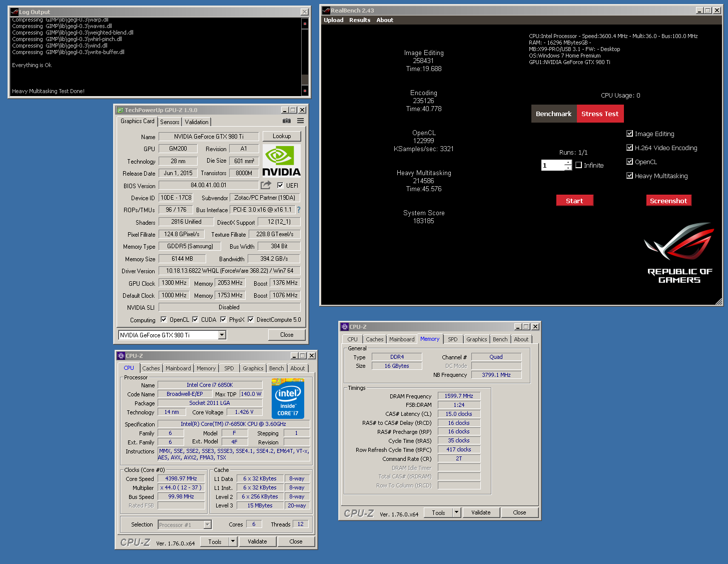Open the GPU selection dropdown in GPU-Z
This screenshot has height=564, width=728.
(x=222, y=335)
